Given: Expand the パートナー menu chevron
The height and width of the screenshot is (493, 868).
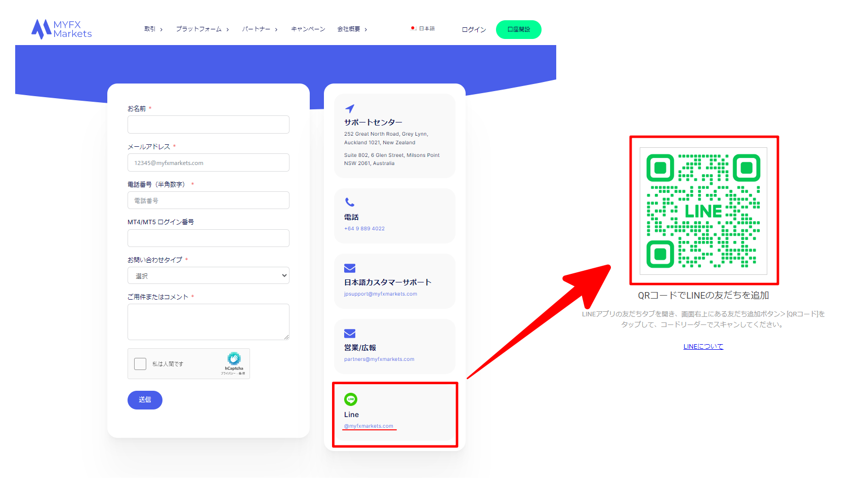Looking at the screenshot, I should tap(276, 29).
